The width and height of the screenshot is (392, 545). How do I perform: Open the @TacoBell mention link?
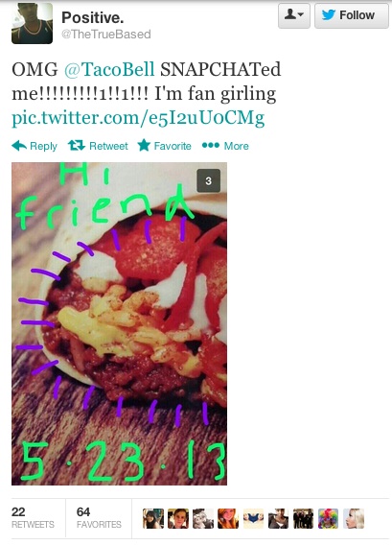tap(109, 69)
